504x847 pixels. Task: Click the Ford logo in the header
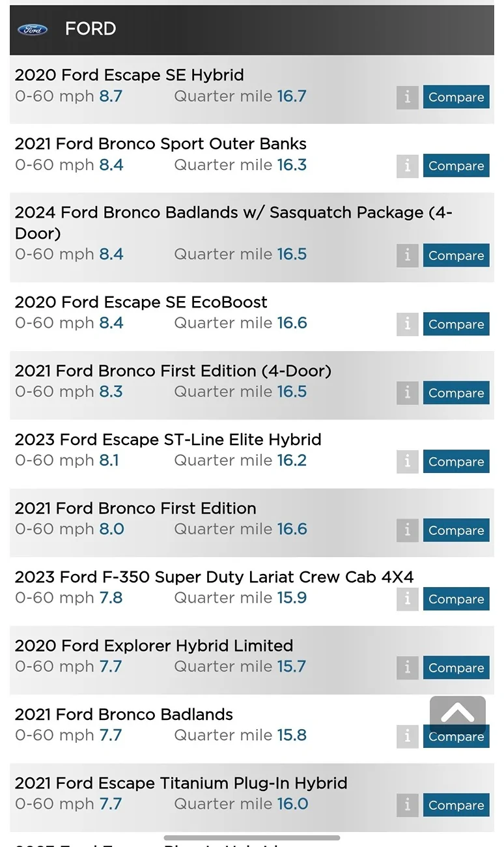32,29
